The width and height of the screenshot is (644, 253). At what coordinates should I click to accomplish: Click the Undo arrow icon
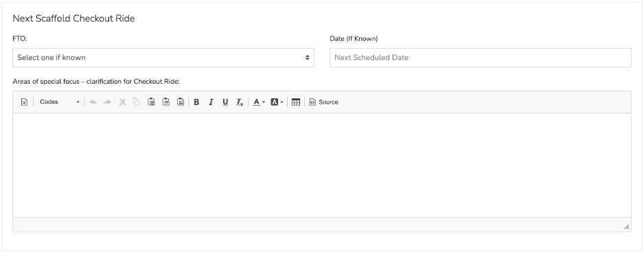(93, 102)
